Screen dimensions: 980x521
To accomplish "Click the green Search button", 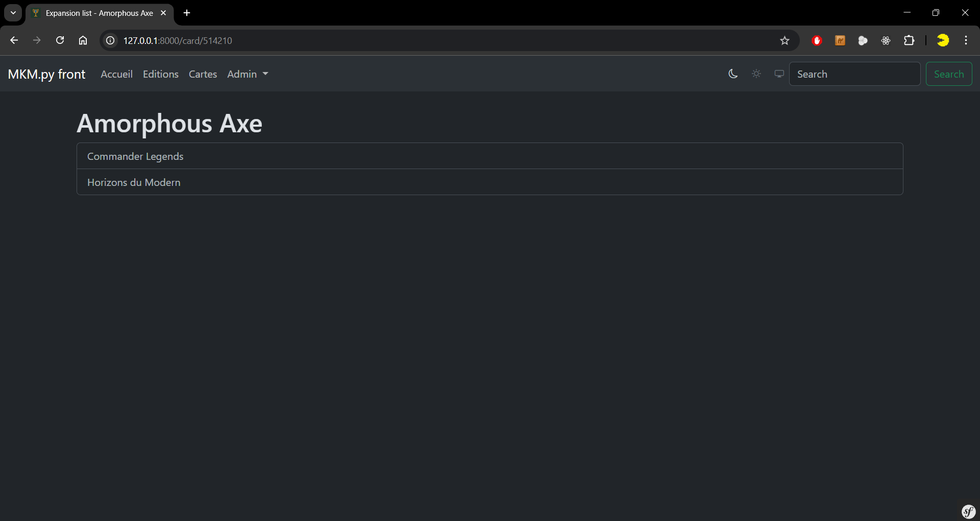I will point(948,74).
